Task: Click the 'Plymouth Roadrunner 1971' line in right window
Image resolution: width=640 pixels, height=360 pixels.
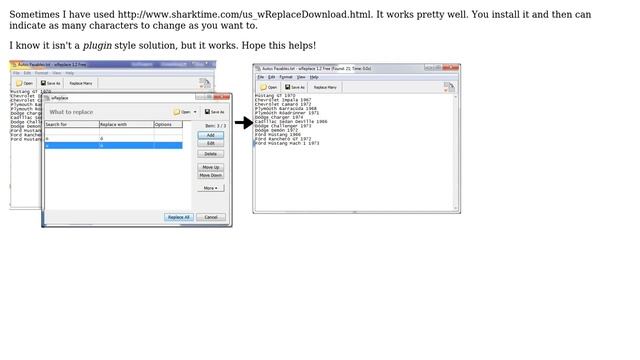Action: point(287,113)
